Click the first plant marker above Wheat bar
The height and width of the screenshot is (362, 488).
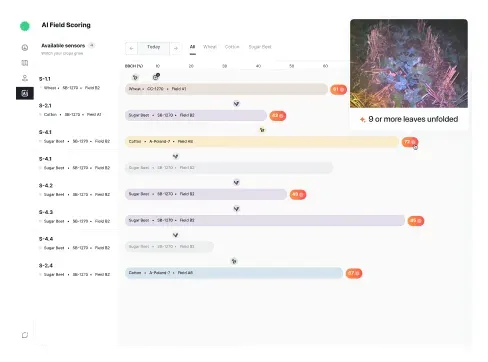pos(135,77)
